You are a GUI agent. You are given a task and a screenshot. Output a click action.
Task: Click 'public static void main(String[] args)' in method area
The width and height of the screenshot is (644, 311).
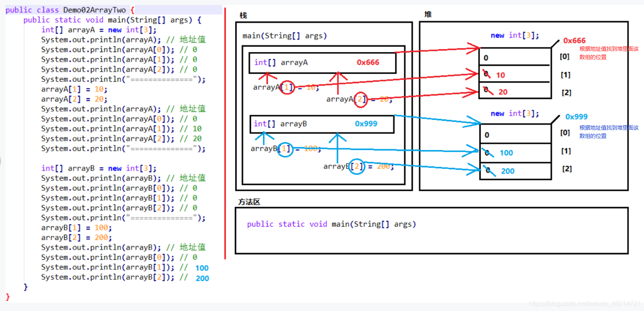coord(331,224)
